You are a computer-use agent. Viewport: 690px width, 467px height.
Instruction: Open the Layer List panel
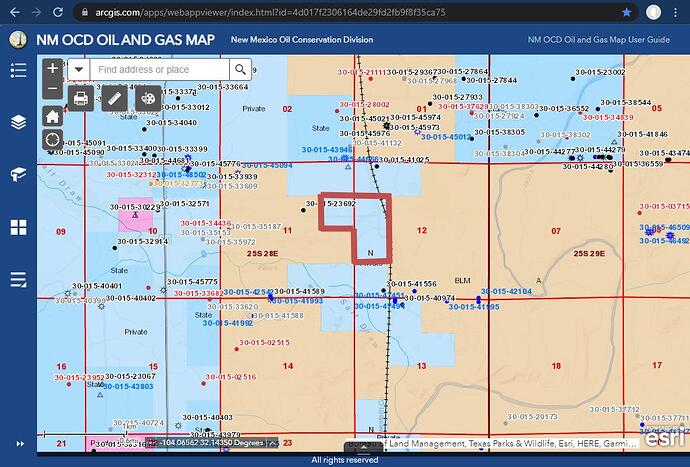click(18, 122)
